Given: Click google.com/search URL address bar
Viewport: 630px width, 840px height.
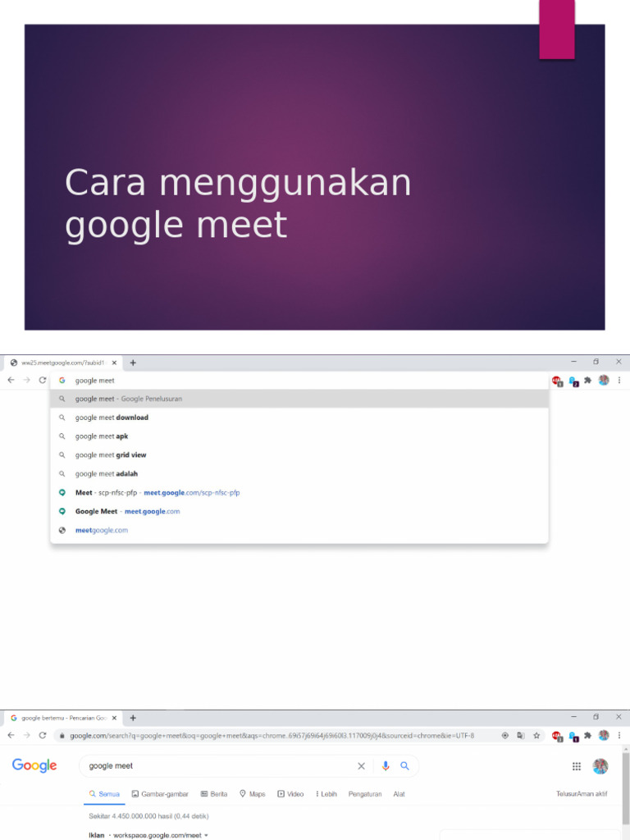Looking at the screenshot, I should (272, 736).
